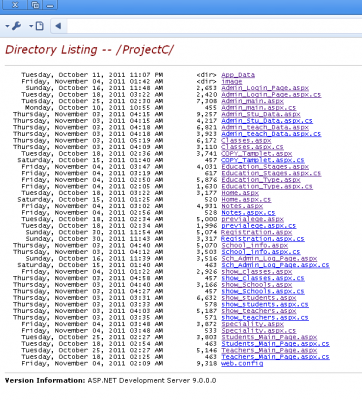Open School_info.aspx link

pos(254,246)
